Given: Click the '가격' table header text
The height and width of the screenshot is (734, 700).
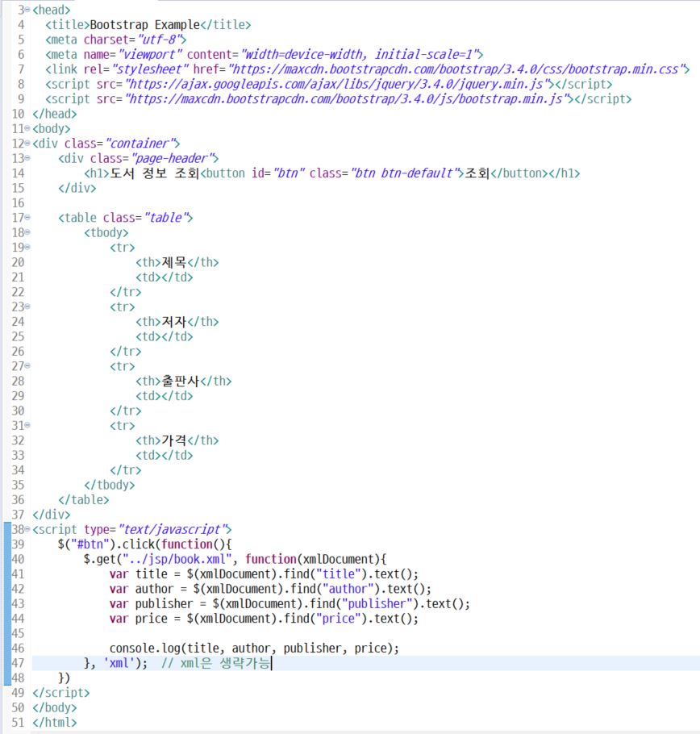Looking at the screenshot, I should point(174,440).
